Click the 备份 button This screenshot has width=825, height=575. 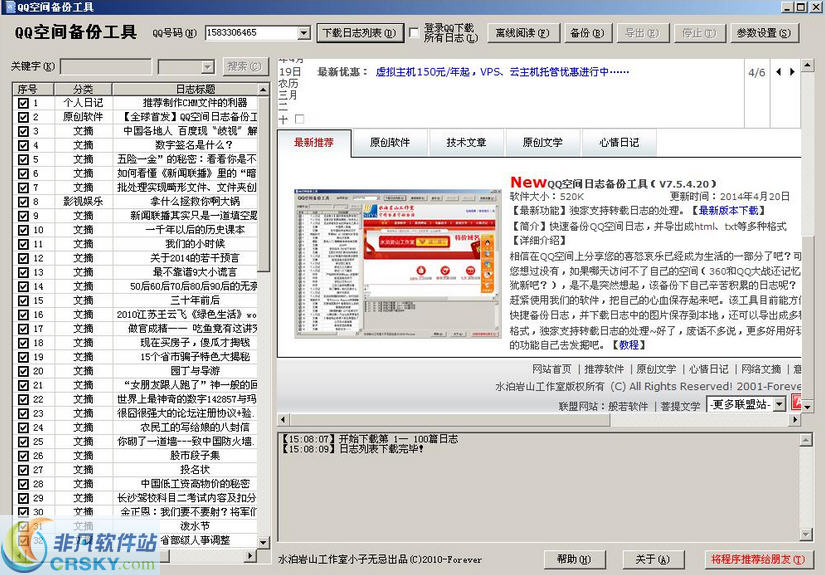(x=588, y=33)
